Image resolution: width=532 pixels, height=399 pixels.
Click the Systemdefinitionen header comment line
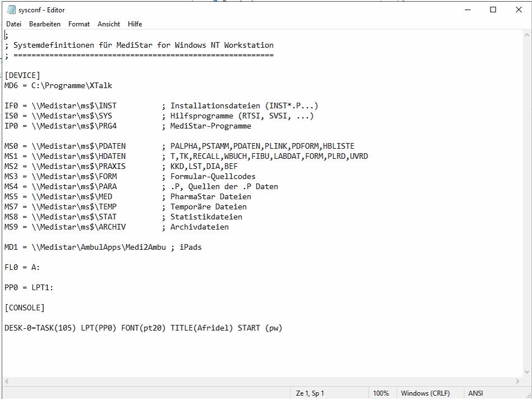pyautogui.click(x=139, y=45)
